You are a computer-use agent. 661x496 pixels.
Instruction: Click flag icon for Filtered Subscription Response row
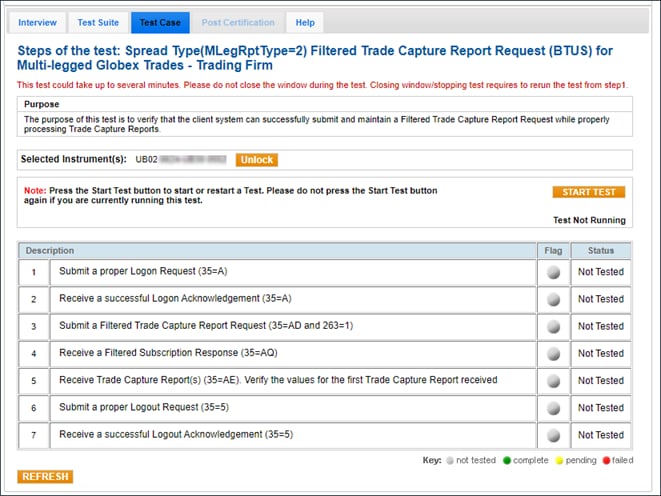tap(553, 353)
